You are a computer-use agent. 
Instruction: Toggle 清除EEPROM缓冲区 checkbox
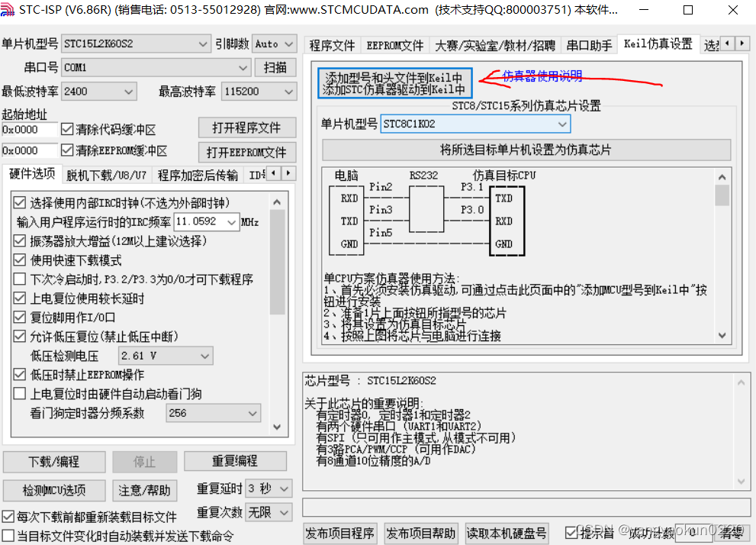click(67, 150)
